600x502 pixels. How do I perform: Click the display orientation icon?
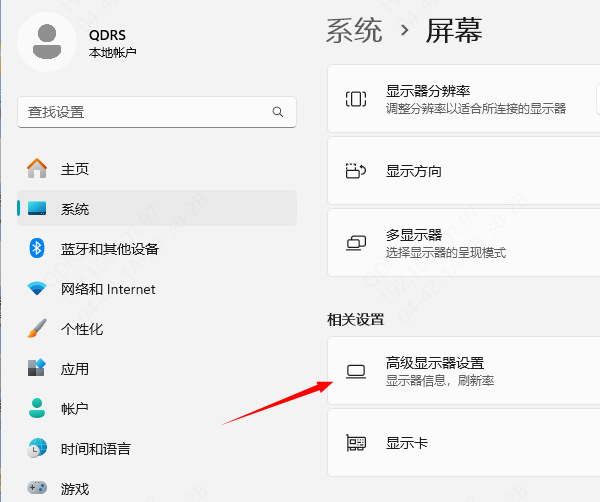pos(356,171)
